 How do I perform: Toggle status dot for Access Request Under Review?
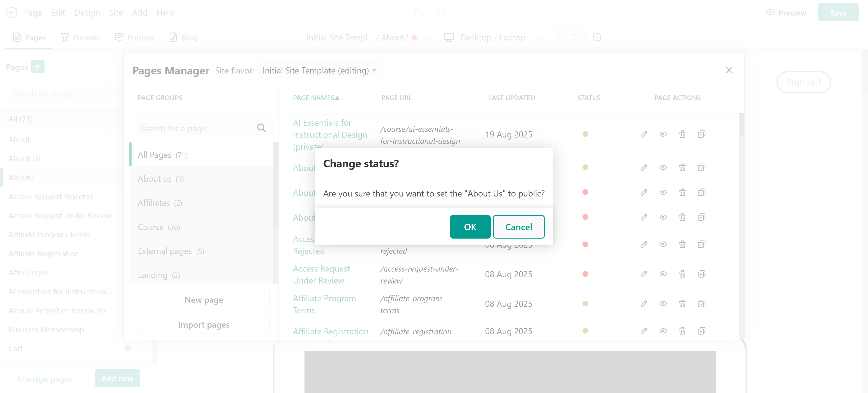click(x=585, y=274)
